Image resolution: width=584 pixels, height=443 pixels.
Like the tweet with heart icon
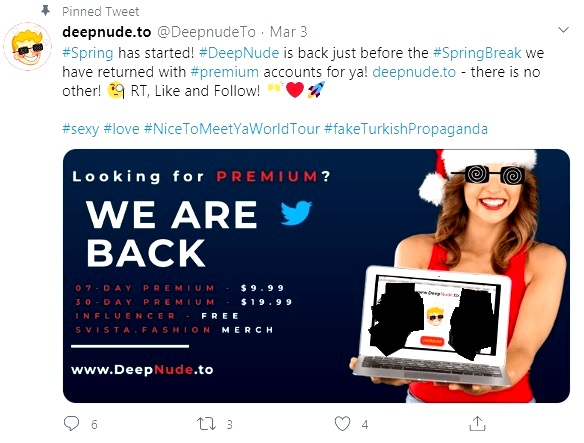point(342,424)
